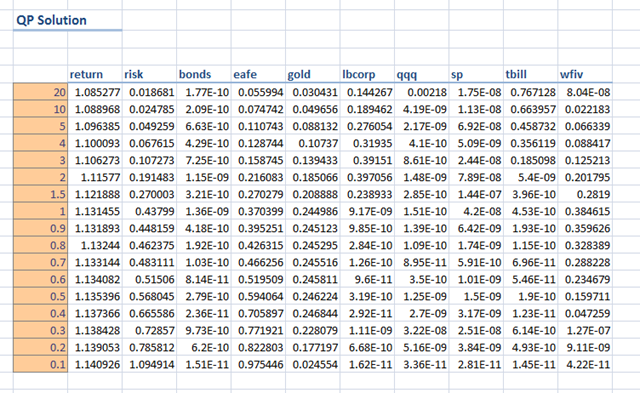Select the 'qqq' header cell

(x=421, y=74)
